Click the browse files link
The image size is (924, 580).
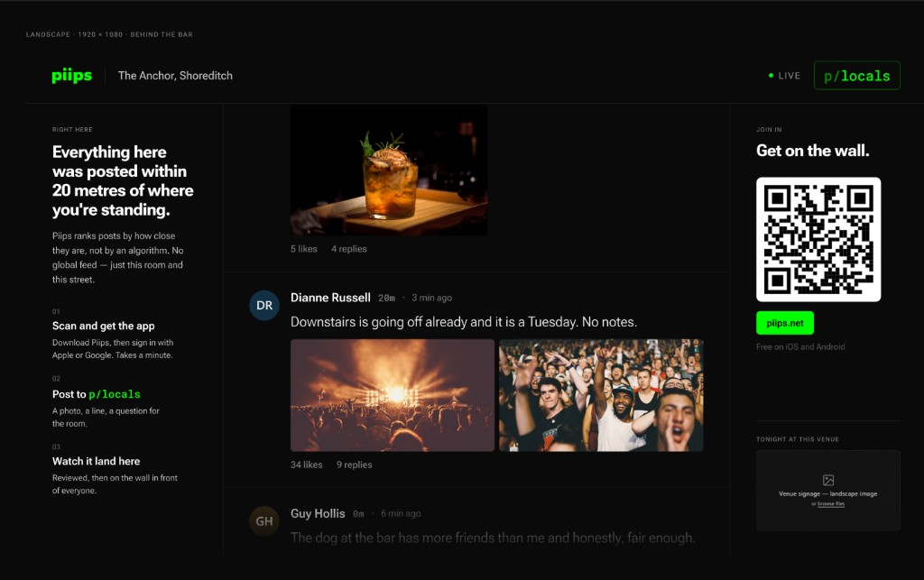[831, 504]
